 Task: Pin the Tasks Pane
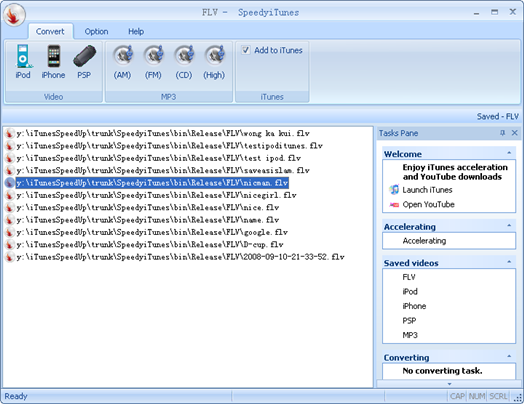[x=502, y=133]
